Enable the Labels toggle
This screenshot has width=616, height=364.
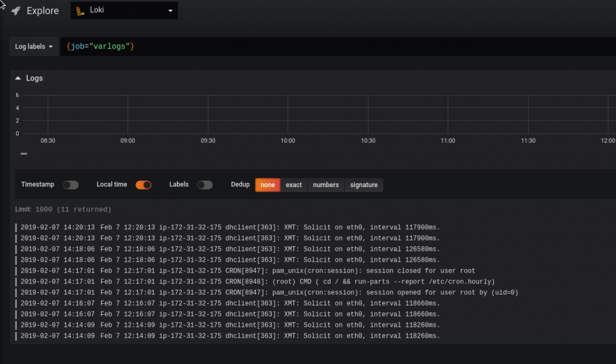pyautogui.click(x=205, y=185)
